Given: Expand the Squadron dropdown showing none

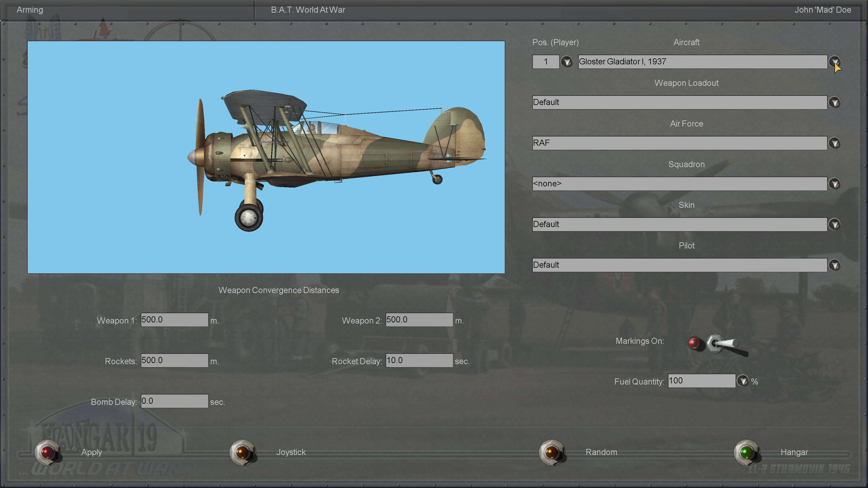Looking at the screenshot, I should [834, 184].
